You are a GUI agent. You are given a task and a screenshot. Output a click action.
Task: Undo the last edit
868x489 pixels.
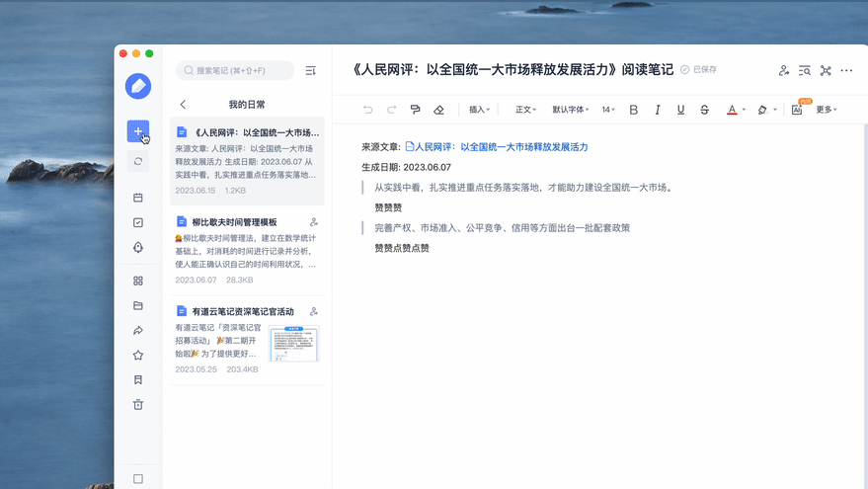[367, 110]
